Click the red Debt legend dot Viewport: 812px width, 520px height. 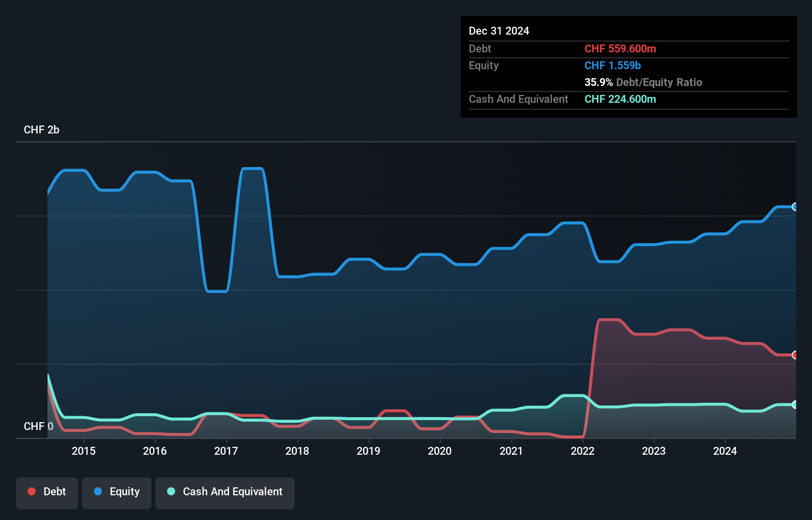(32, 491)
